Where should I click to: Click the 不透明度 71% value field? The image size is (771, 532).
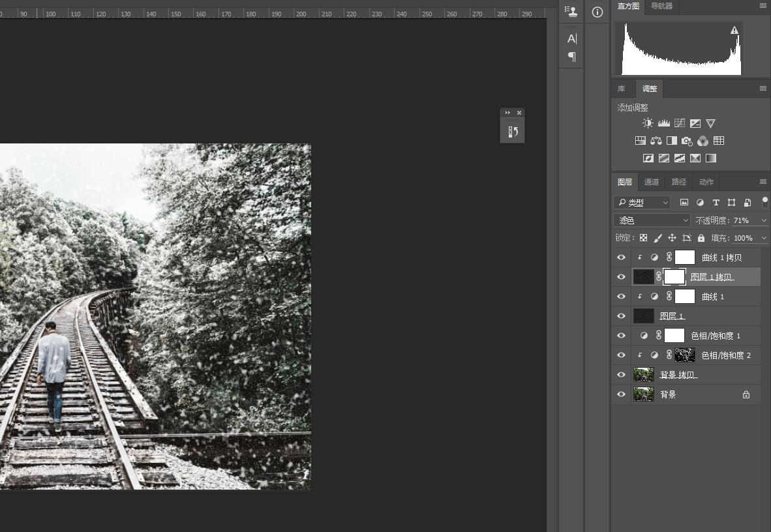pos(744,220)
